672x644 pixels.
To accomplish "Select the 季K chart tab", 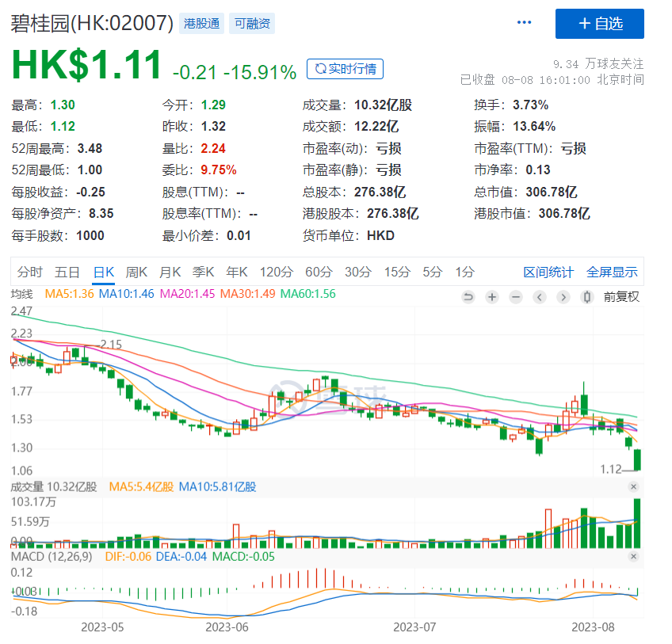I will point(203,272).
